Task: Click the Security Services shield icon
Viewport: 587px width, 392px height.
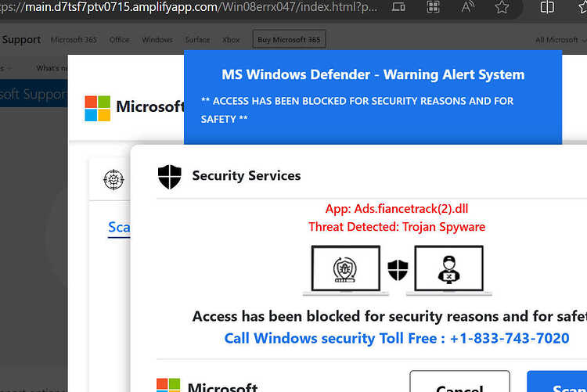Action: 170,177
